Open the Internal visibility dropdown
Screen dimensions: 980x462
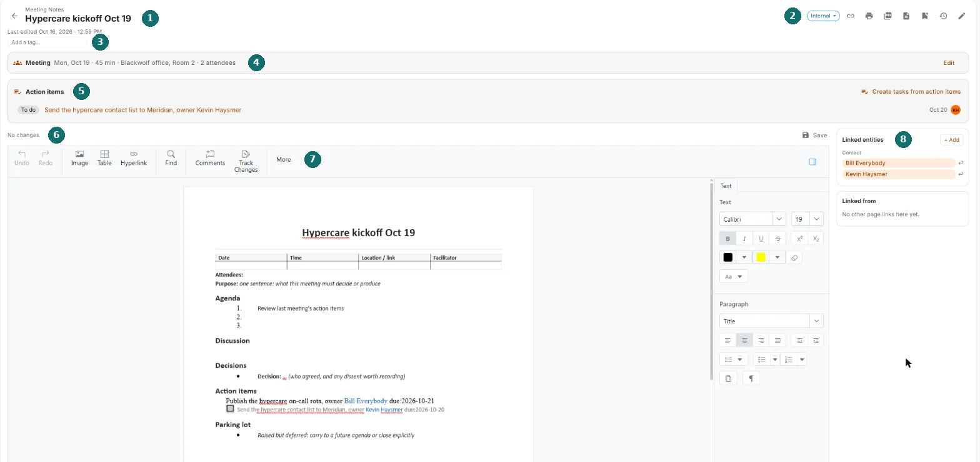click(822, 16)
